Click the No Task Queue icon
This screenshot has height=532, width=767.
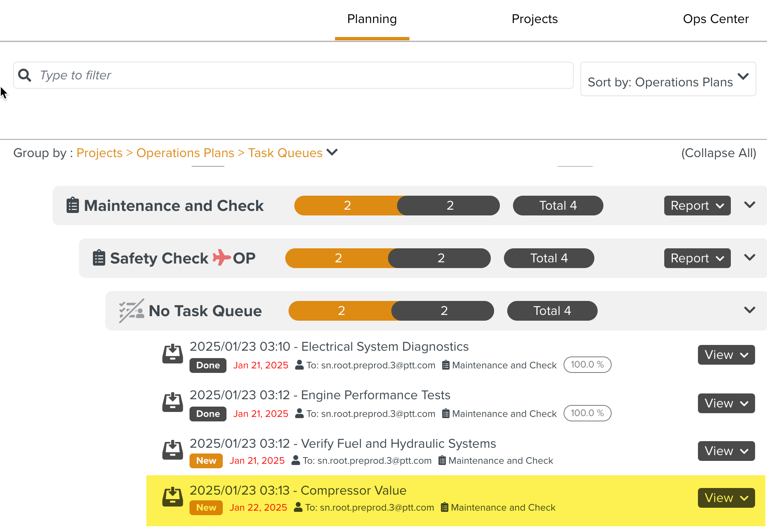coord(132,310)
